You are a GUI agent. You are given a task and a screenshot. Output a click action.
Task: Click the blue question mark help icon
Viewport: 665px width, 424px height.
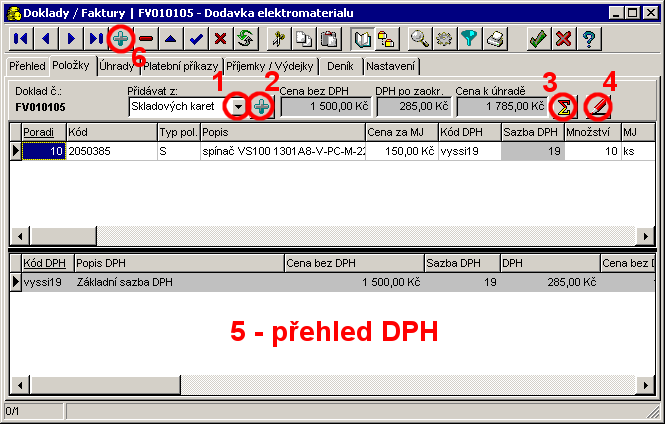[x=589, y=39]
